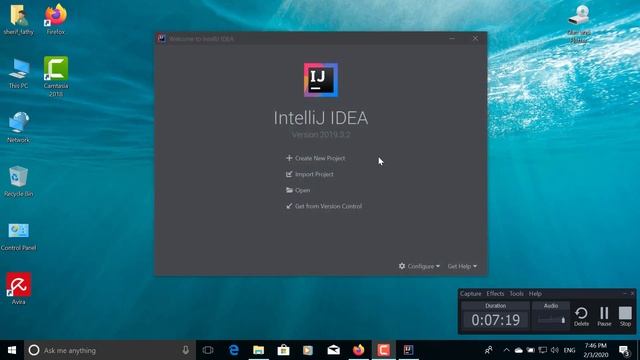Select Control Panel desktop icon
640x360 pixels.
pos(18,237)
